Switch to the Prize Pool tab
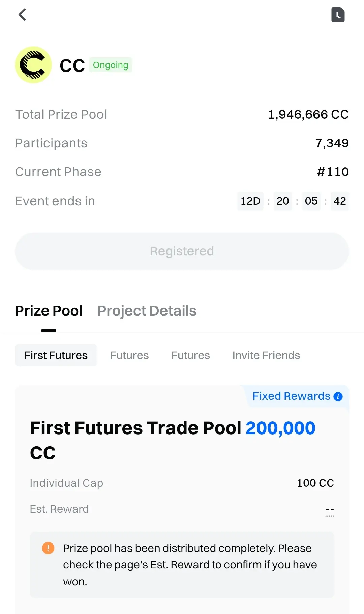Screen dimensions: 364x614 tap(49, 311)
